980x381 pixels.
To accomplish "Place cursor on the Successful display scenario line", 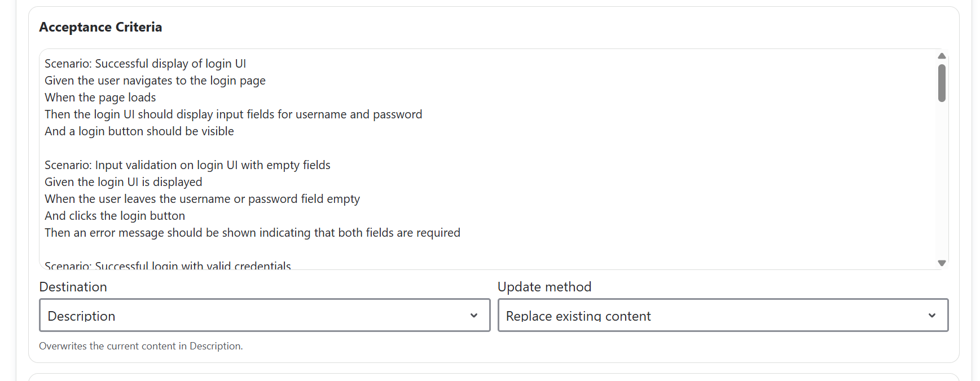I will coord(146,63).
